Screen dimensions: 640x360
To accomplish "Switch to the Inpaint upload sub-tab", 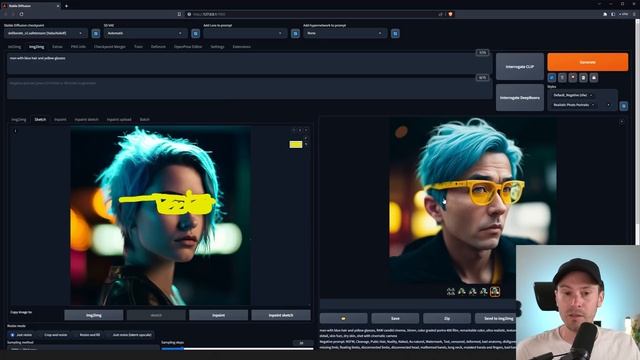I will (119, 120).
